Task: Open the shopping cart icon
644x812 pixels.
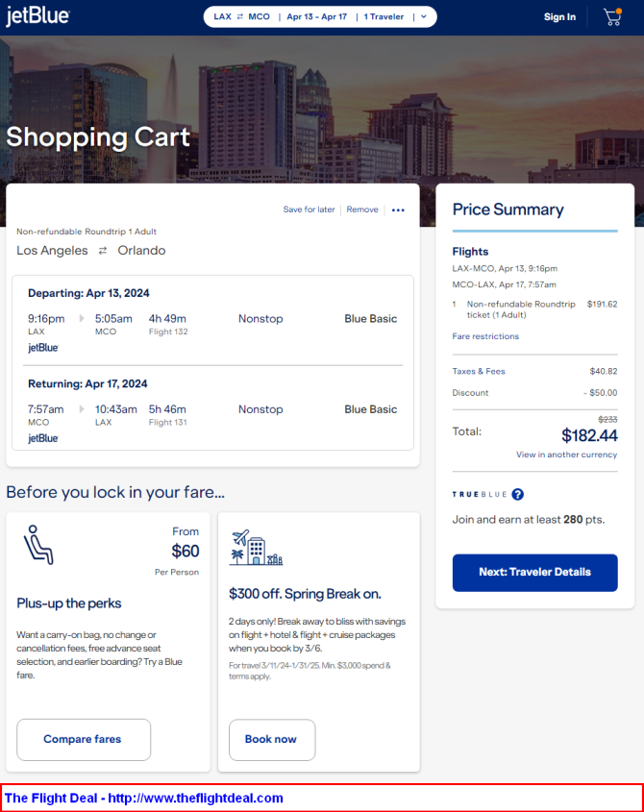Action: (x=612, y=17)
